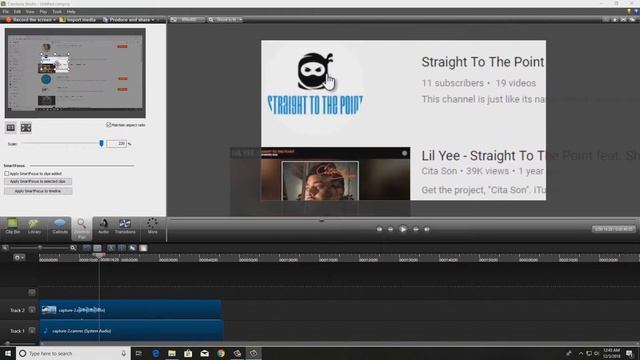Open File Explorer from taskbar

(x=172, y=353)
